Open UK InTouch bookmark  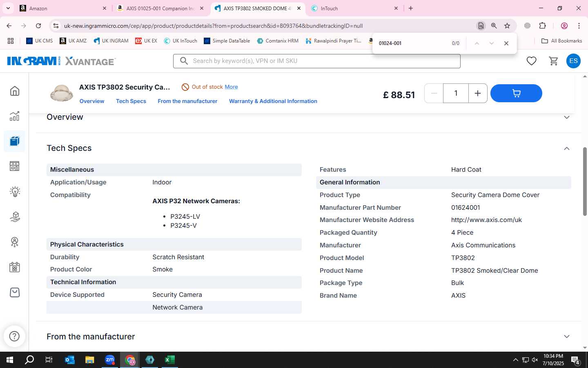point(180,41)
